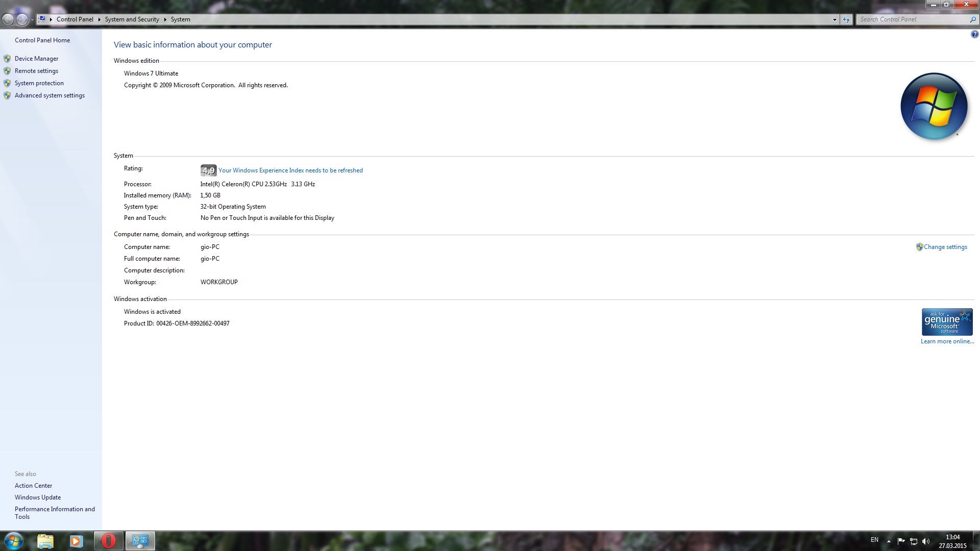
Task: Open Windows Explorer folder on the taskbar
Action: tap(45, 541)
